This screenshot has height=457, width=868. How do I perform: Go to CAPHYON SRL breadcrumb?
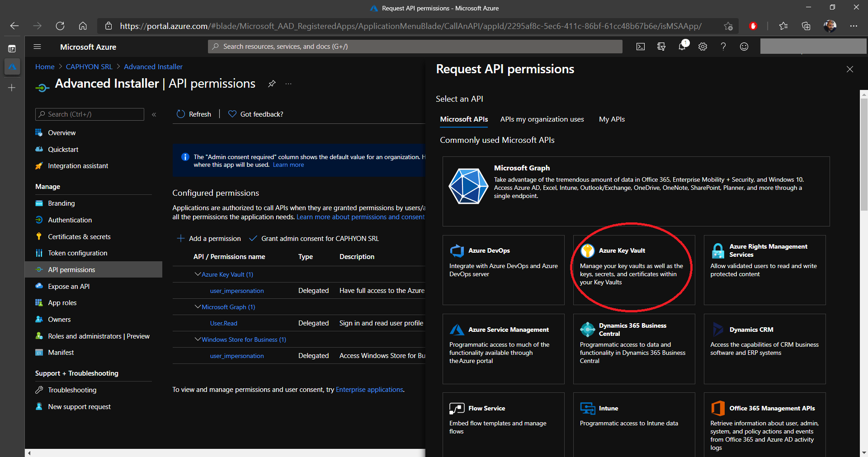[89, 67]
